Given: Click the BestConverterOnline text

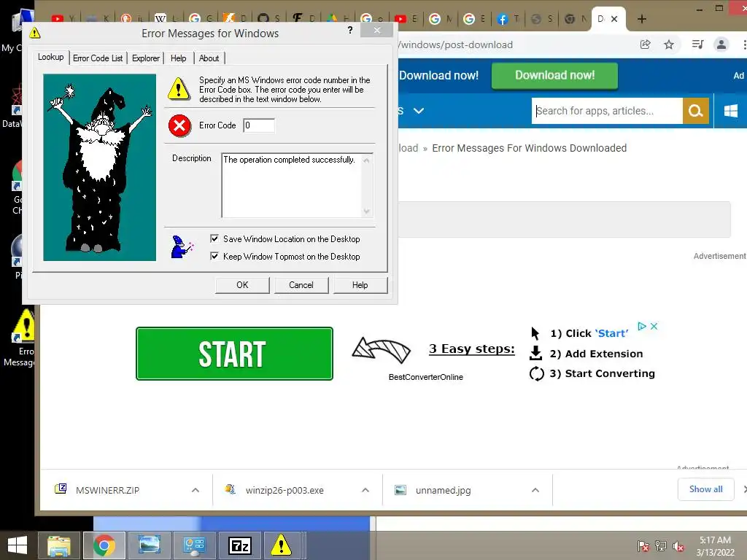Looking at the screenshot, I should pyautogui.click(x=426, y=377).
